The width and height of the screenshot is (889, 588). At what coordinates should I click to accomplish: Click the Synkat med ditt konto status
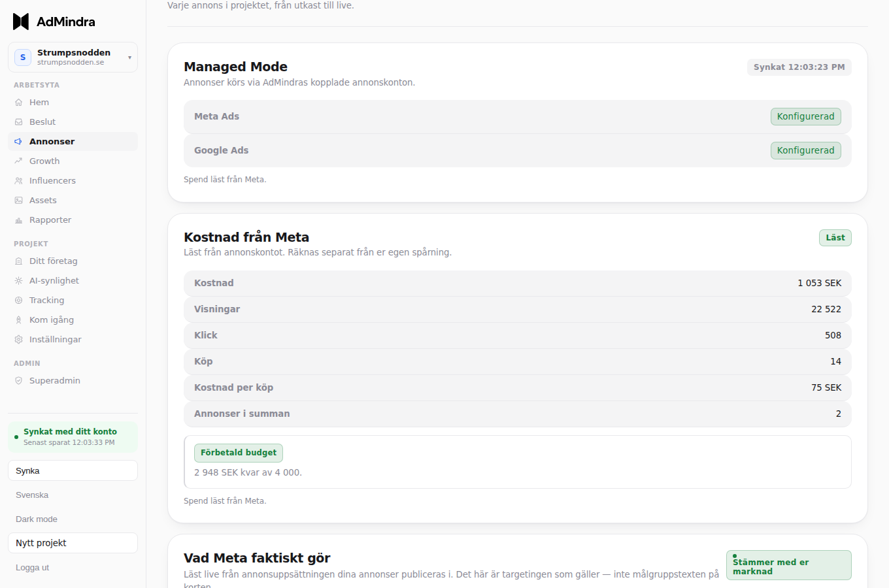73,437
